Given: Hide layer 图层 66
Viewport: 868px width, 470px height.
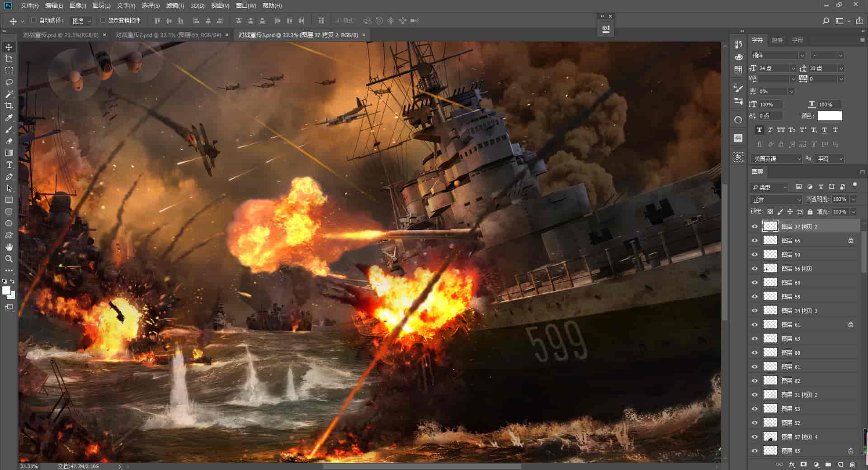Looking at the screenshot, I should pos(755,241).
